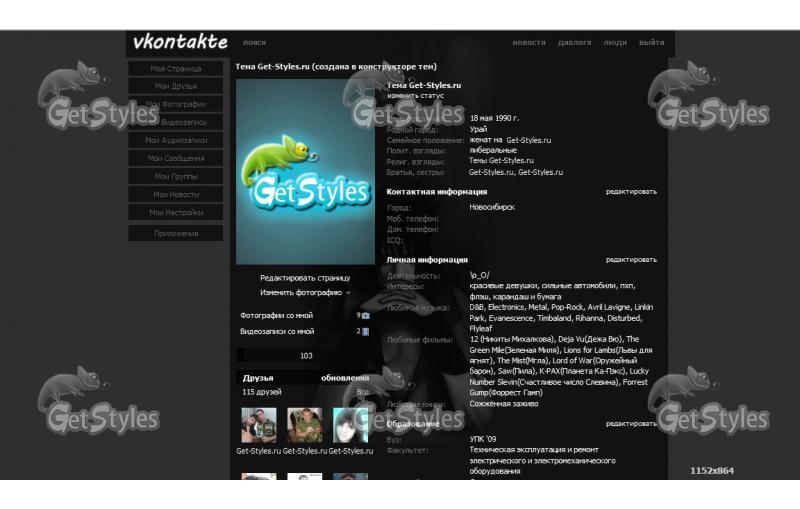
Task: Click the camera icon beside photo count
Action: [x=366, y=316]
